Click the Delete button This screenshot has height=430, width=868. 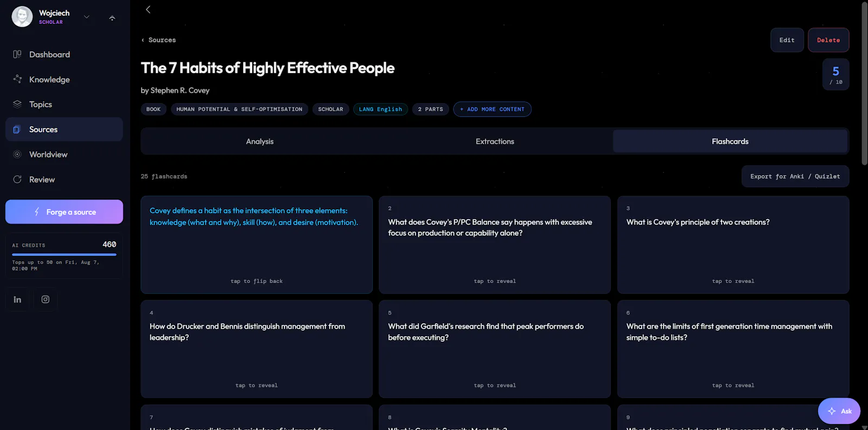[x=828, y=40]
